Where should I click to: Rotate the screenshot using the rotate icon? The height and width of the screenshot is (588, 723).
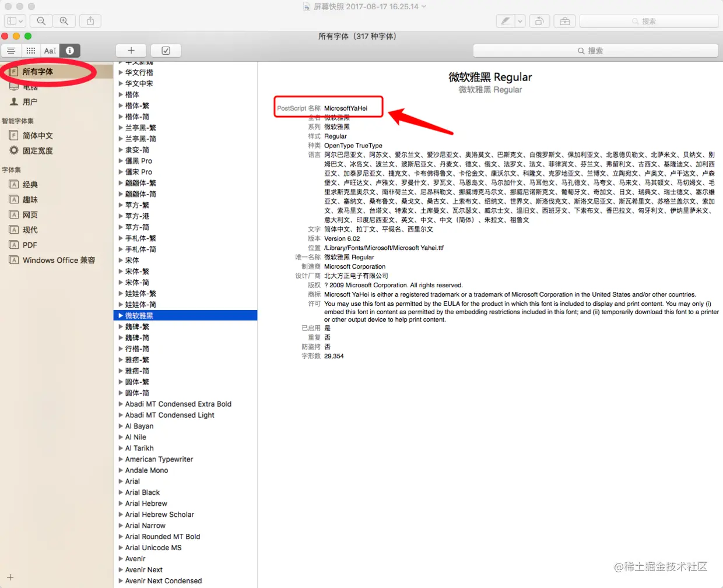539,20
